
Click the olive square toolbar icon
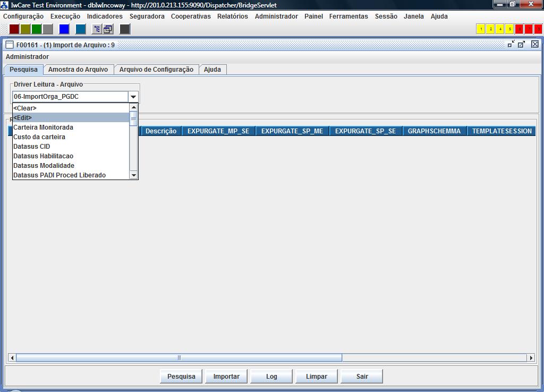[25, 29]
